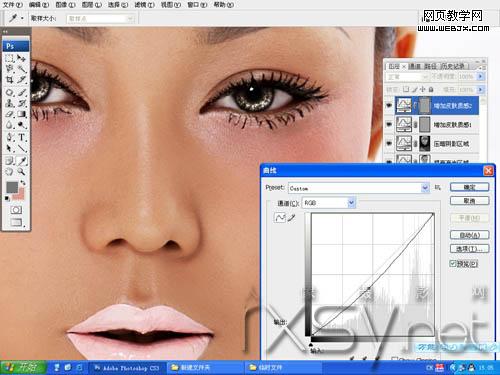The image size is (500, 375).
Task: Toggle lock position in Layers panel
Action: tap(423, 89)
